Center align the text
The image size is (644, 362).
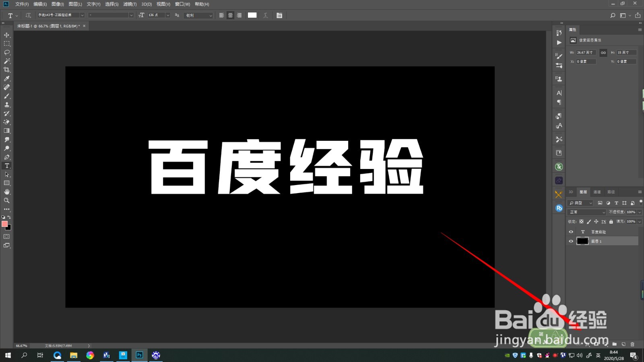coord(230,15)
